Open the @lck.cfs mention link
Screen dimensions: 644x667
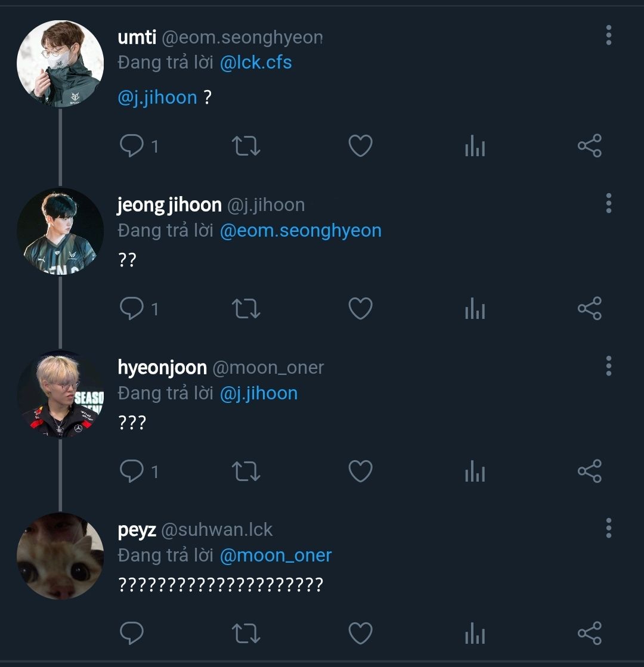(x=256, y=63)
